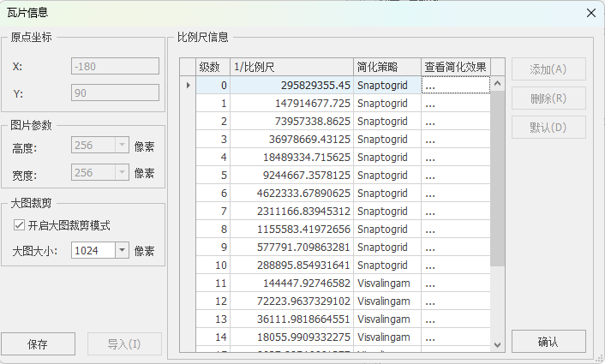Click the 导入(I) button

(124, 344)
